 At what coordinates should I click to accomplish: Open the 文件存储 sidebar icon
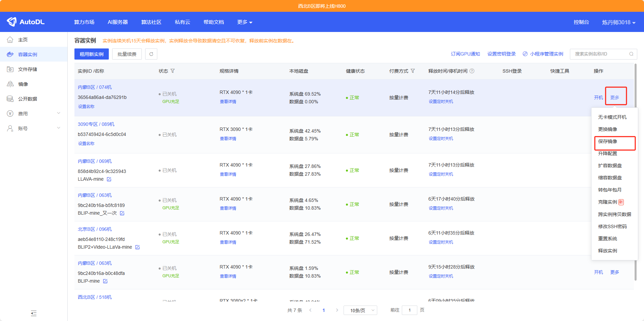[10, 69]
